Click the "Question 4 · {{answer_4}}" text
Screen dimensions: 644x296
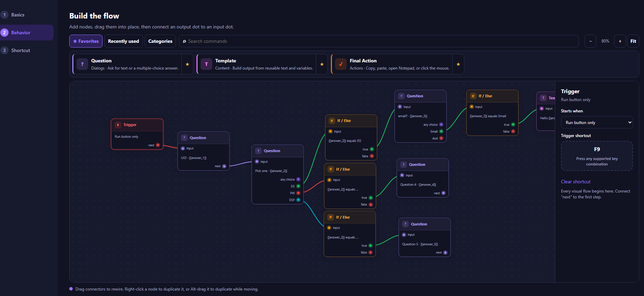pos(418,185)
